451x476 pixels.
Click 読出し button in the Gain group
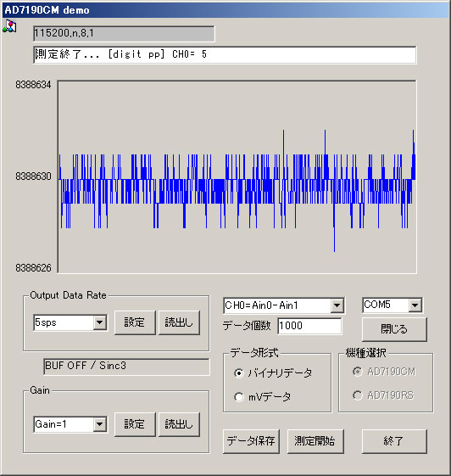point(179,424)
